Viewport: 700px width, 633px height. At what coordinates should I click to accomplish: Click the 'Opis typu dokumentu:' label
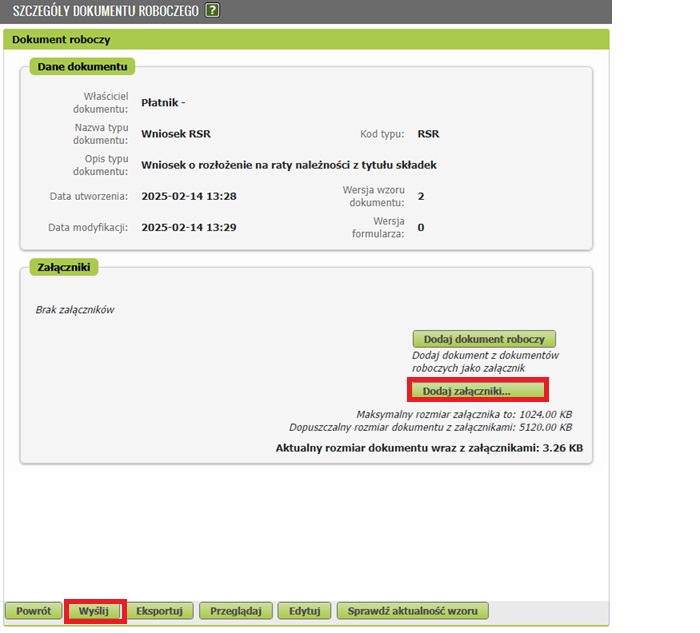tap(100, 165)
